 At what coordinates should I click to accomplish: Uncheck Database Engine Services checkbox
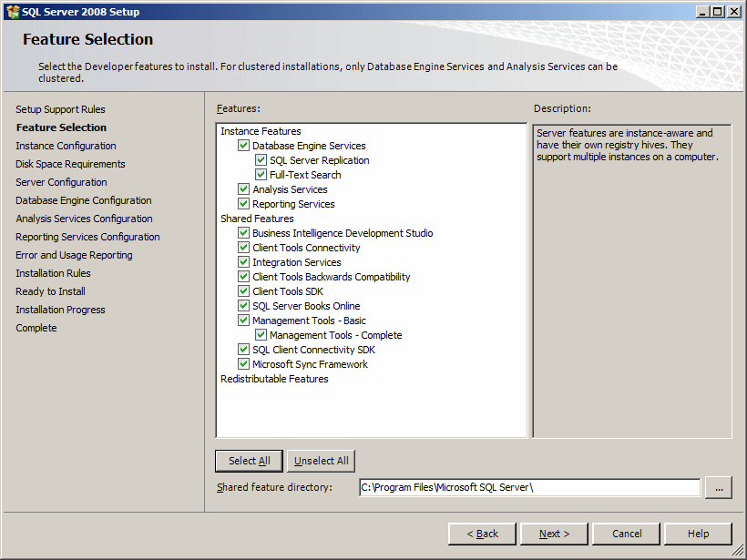pyautogui.click(x=243, y=146)
